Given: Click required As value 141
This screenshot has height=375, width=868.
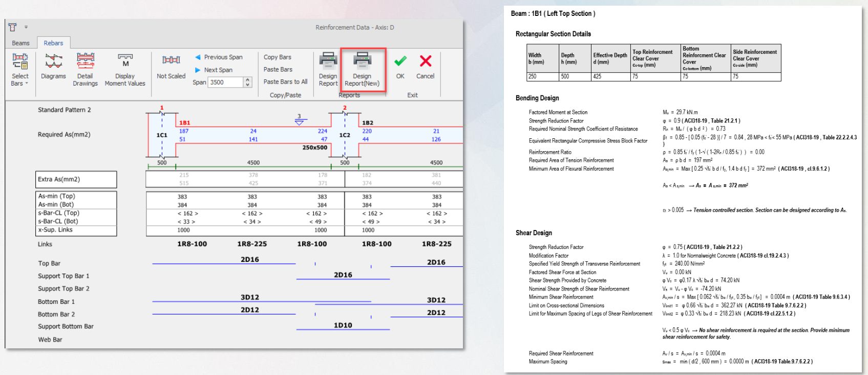Looking at the screenshot, I should pos(253,139).
